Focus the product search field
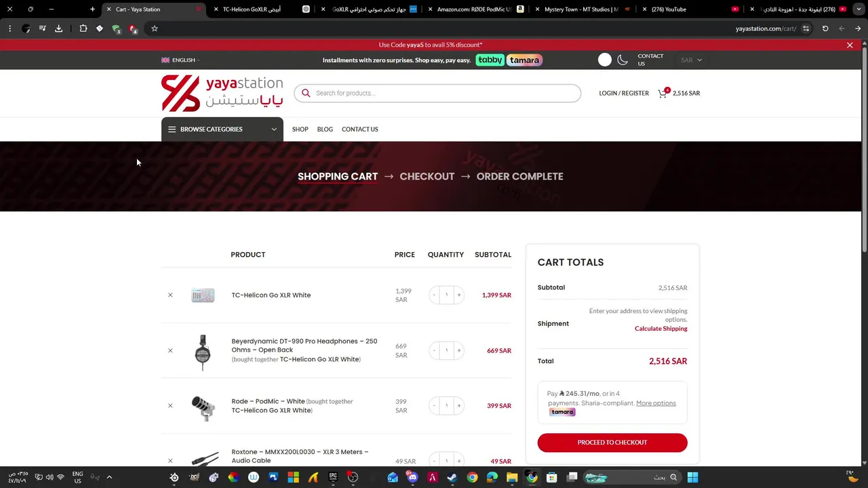Screen dimensions: 868x488 tap(437, 93)
